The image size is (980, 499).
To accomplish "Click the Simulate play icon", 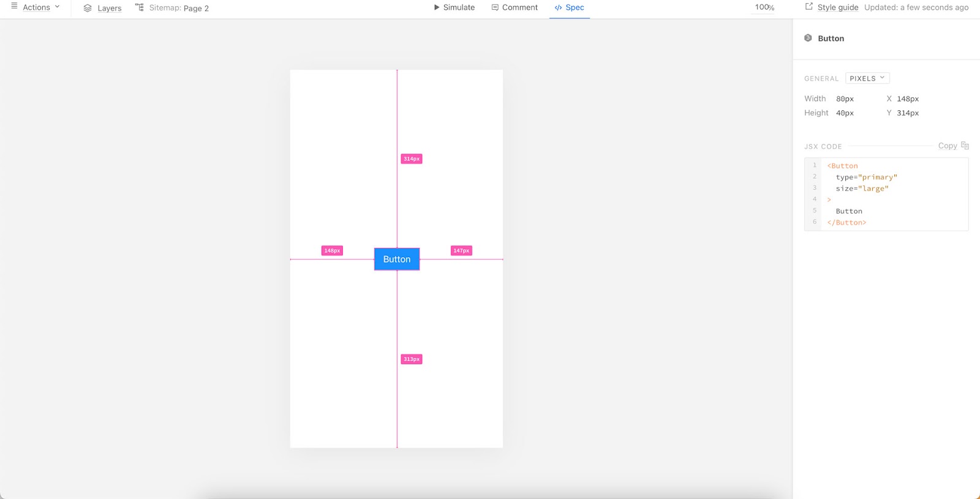I will [437, 7].
